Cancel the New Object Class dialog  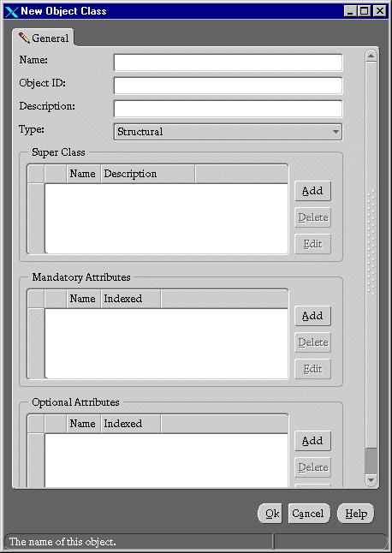coord(310,514)
